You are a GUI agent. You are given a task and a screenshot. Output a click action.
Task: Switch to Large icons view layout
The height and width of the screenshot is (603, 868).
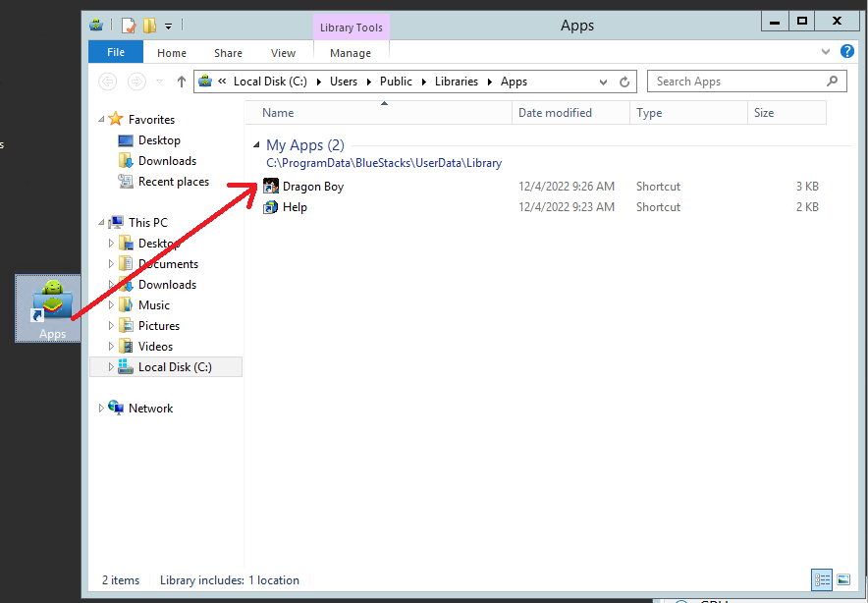(843, 579)
